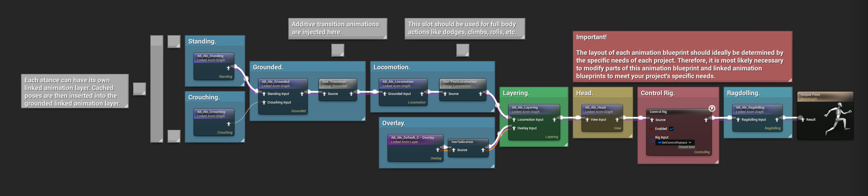Select the AB_Als_Ragdolling node title
The height and width of the screenshot is (196, 868).
[x=750, y=108]
